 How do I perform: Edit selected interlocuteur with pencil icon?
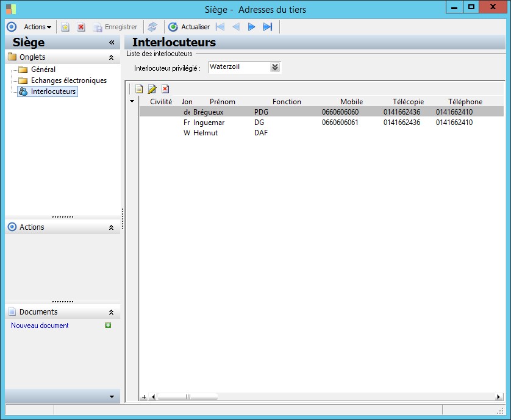click(152, 89)
